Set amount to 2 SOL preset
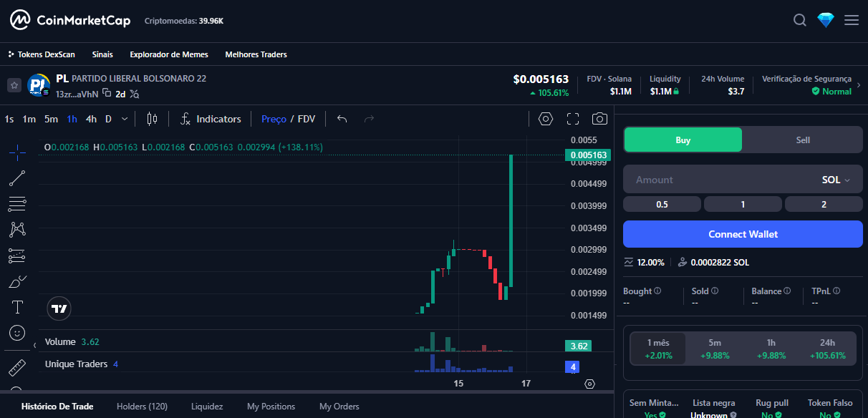The width and height of the screenshot is (868, 418). [x=824, y=204]
